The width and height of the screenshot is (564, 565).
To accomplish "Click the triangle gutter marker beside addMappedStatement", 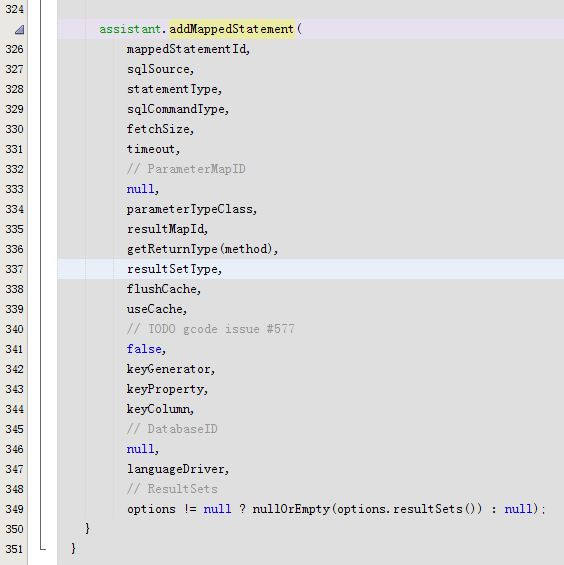I will pyautogui.click(x=19, y=29).
